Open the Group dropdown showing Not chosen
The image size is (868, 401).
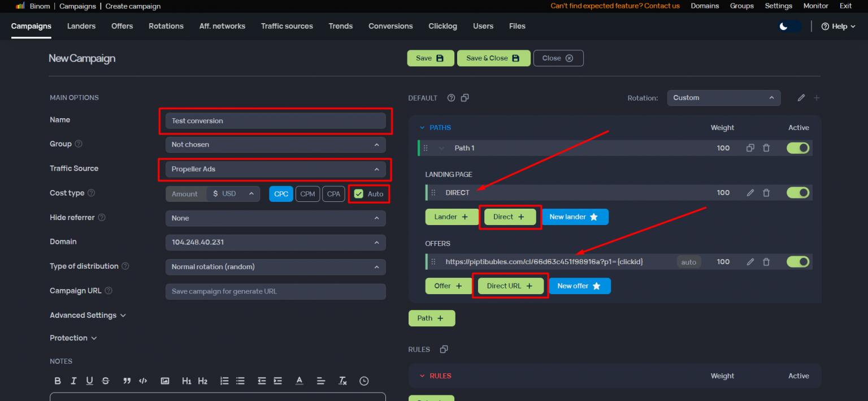(x=275, y=144)
